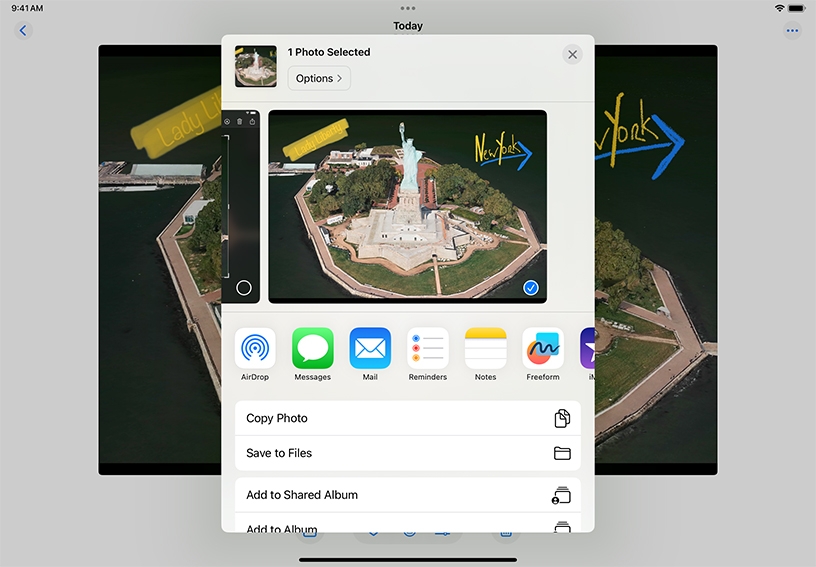Share photo to Notes
This screenshot has width=816, height=567.
(485, 349)
